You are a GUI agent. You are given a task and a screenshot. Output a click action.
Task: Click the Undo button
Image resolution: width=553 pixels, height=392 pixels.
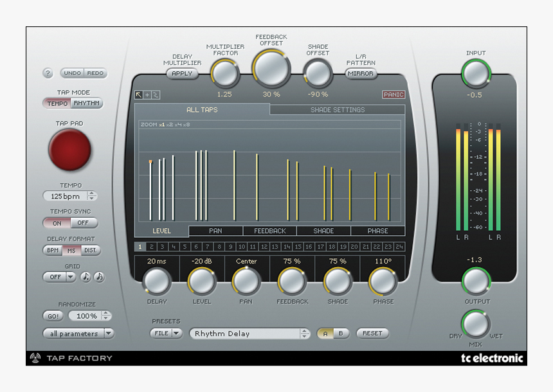pos(72,73)
